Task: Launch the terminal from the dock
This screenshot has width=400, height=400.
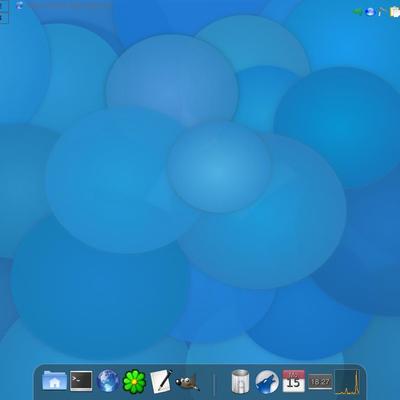Action: [81, 381]
